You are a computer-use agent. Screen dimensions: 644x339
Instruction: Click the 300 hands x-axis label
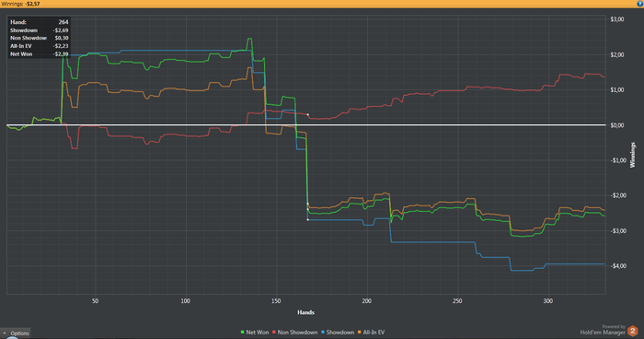click(548, 301)
